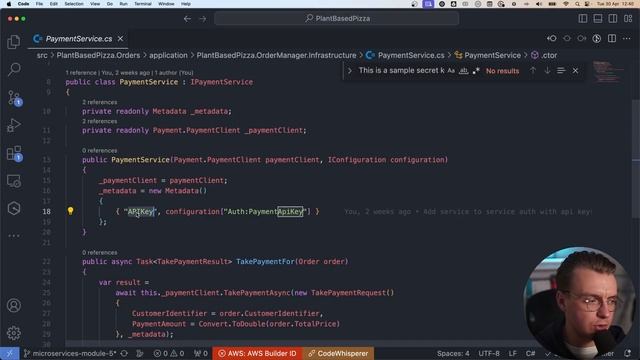Click the microservices-module-5 branch name
Viewport: 640px width, 360px height.
(x=70, y=353)
